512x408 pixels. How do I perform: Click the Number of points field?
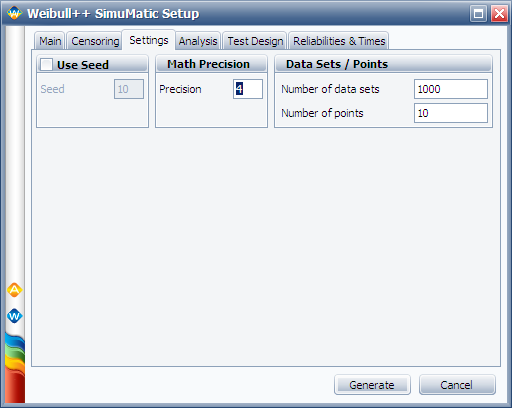(451, 113)
